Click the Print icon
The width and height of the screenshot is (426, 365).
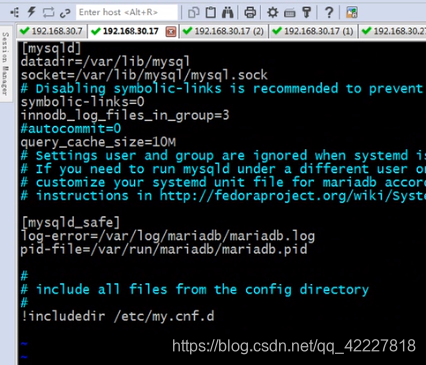pyautogui.click(x=250, y=13)
